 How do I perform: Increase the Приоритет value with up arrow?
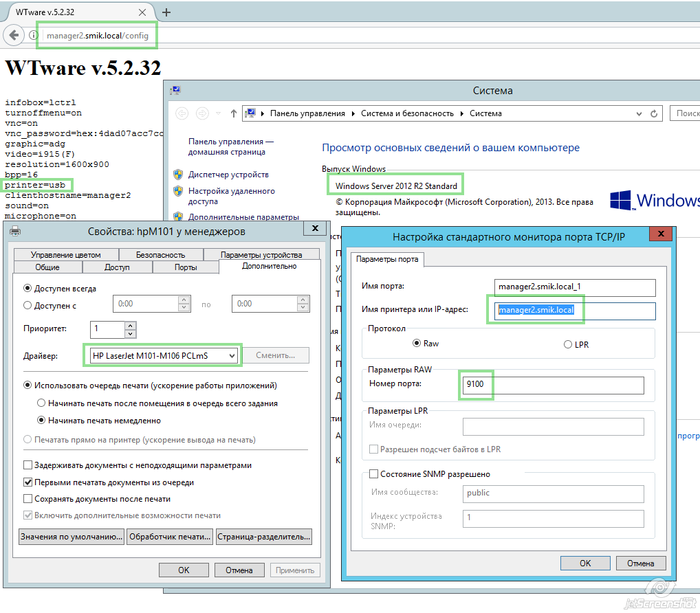(x=131, y=325)
